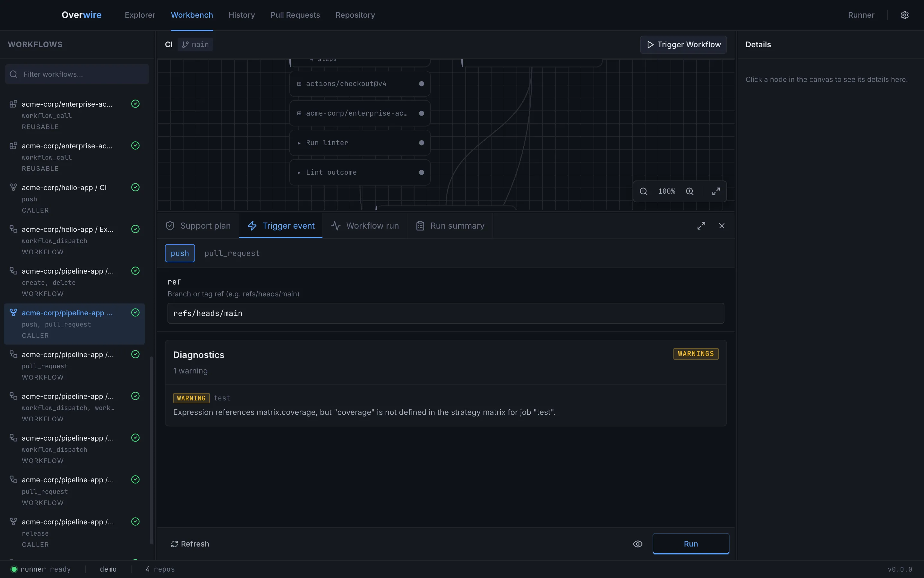Open the acme-corp/enterprise-ac... step node

360,113
